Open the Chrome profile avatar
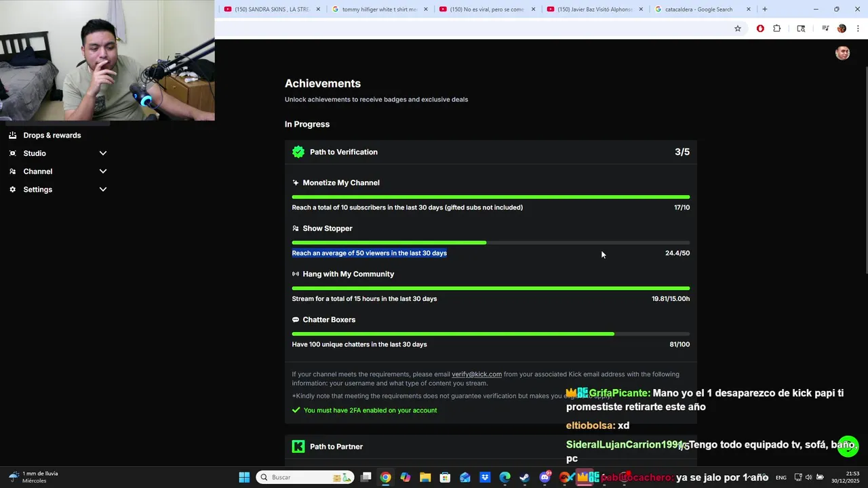This screenshot has width=868, height=488. pyautogui.click(x=842, y=28)
